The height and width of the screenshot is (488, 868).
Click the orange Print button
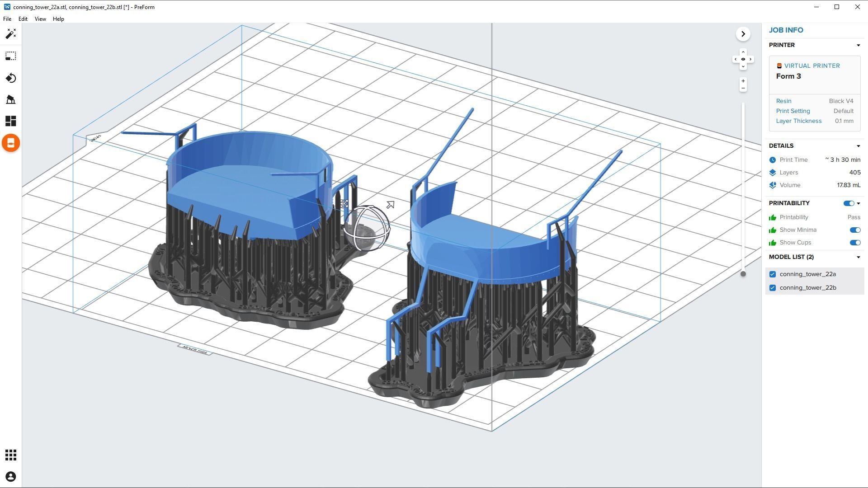click(x=11, y=143)
